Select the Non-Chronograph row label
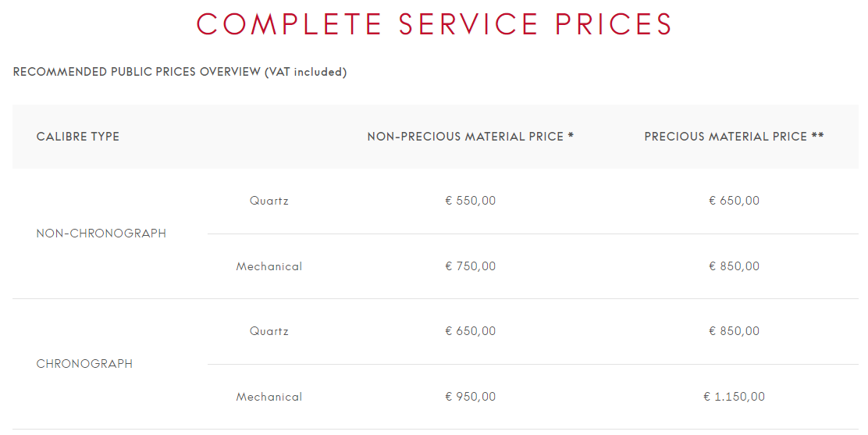The width and height of the screenshot is (868, 435). 101,234
